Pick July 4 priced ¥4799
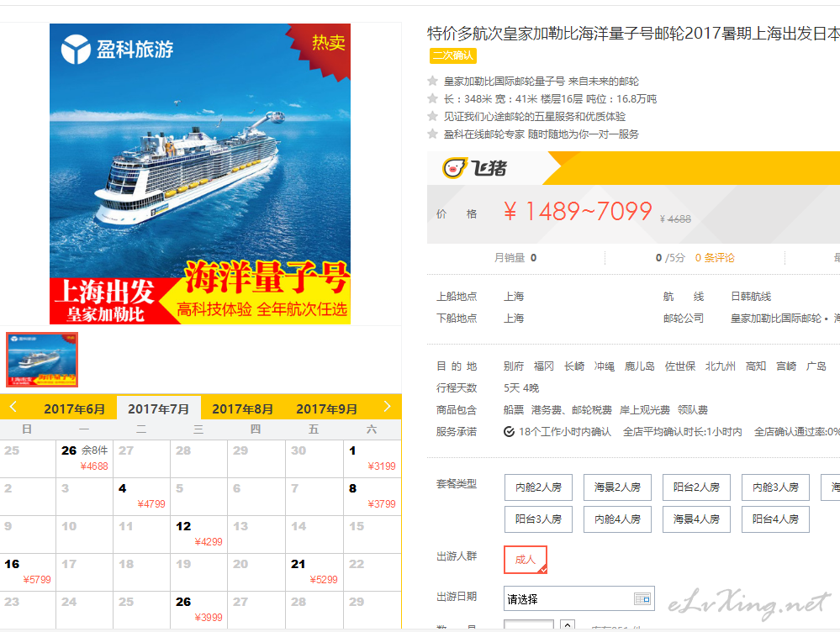This screenshot has width=840, height=632. (x=142, y=497)
